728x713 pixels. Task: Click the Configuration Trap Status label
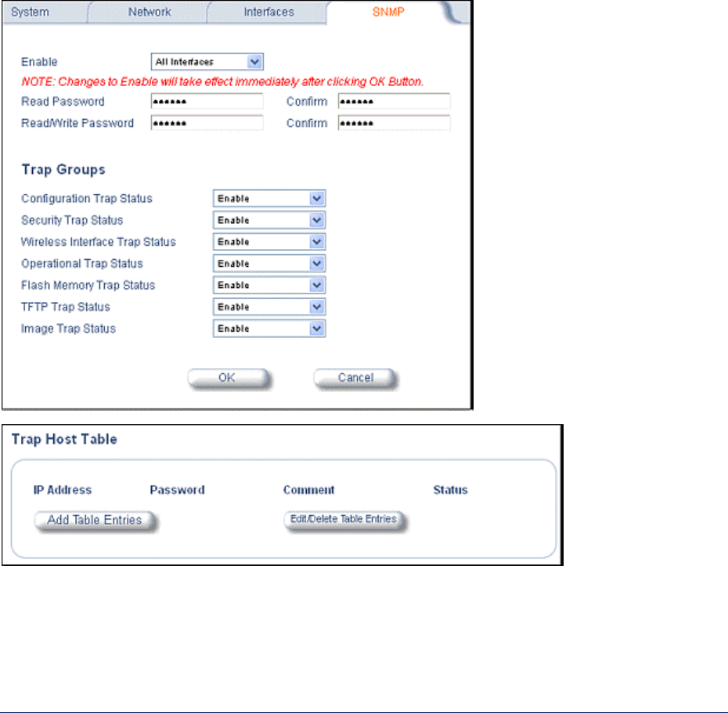point(87,199)
